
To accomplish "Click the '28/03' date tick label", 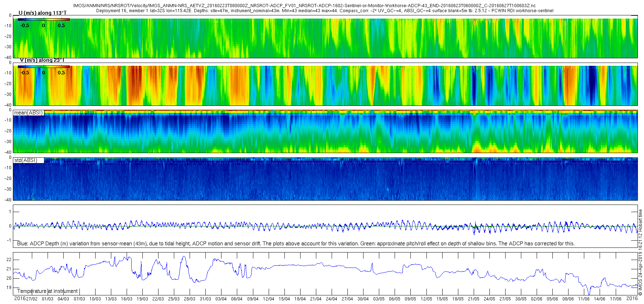I will click(x=190, y=299).
